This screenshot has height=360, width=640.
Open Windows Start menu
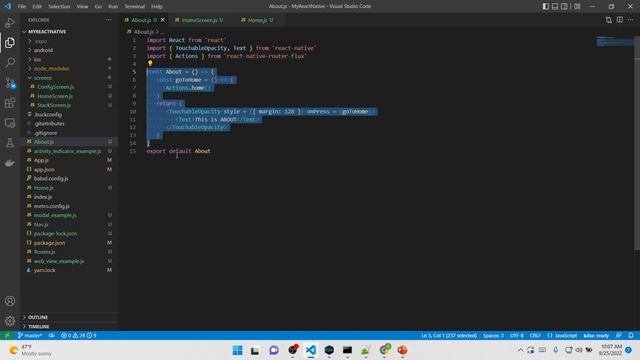click(x=237, y=350)
